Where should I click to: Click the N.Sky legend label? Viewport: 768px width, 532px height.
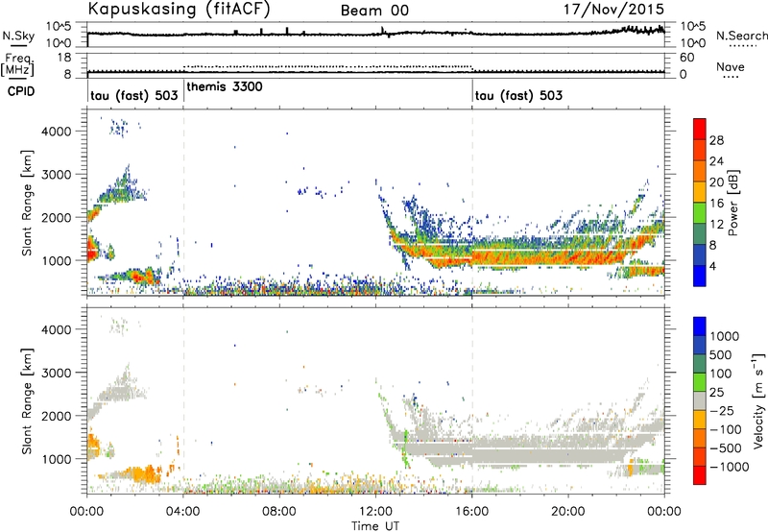tap(18, 36)
